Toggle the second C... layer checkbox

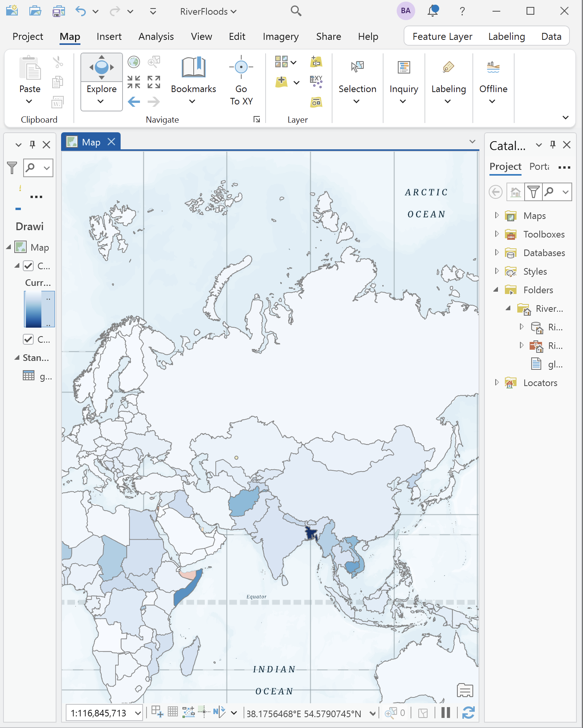28,340
